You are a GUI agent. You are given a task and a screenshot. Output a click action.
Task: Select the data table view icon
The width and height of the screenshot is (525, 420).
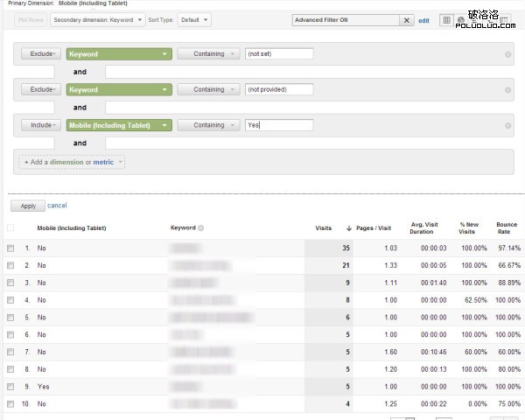coord(447,19)
